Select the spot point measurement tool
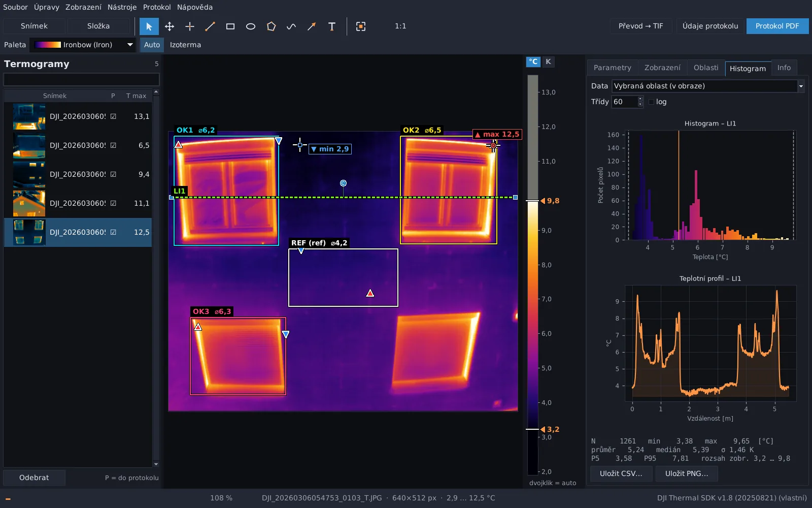This screenshot has width=812, height=508. [x=190, y=26]
